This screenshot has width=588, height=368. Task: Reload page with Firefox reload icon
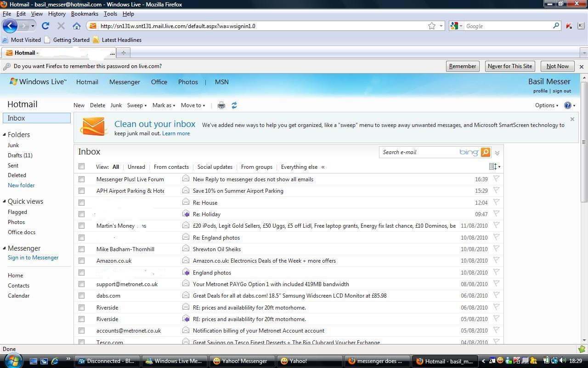pos(45,26)
